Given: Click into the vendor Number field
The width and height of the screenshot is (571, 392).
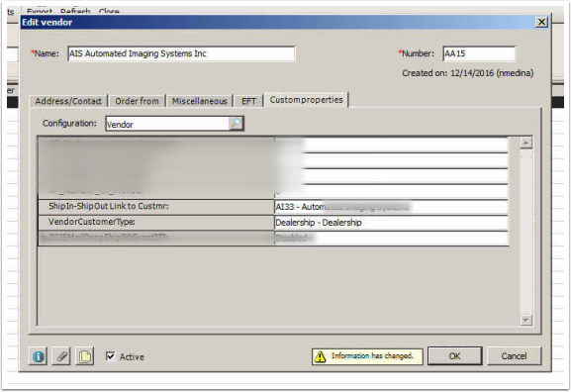Looking at the screenshot, I should [479, 53].
